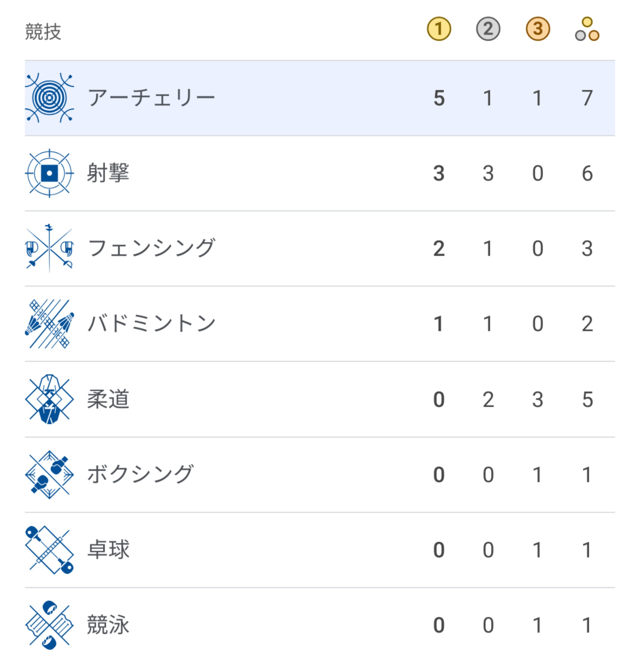
Task: Click the swimming (競泳) icon
Action: pyautogui.click(x=49, y=625)
